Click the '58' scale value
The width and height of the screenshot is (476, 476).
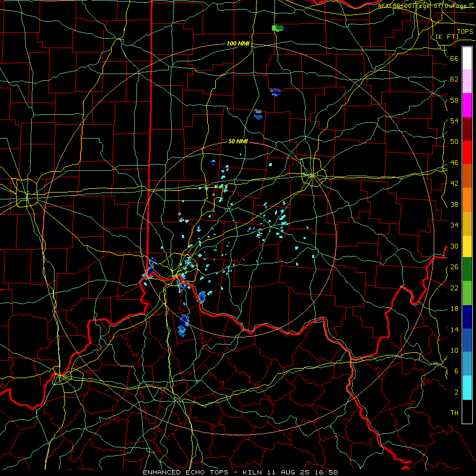(x=454, y=100)
